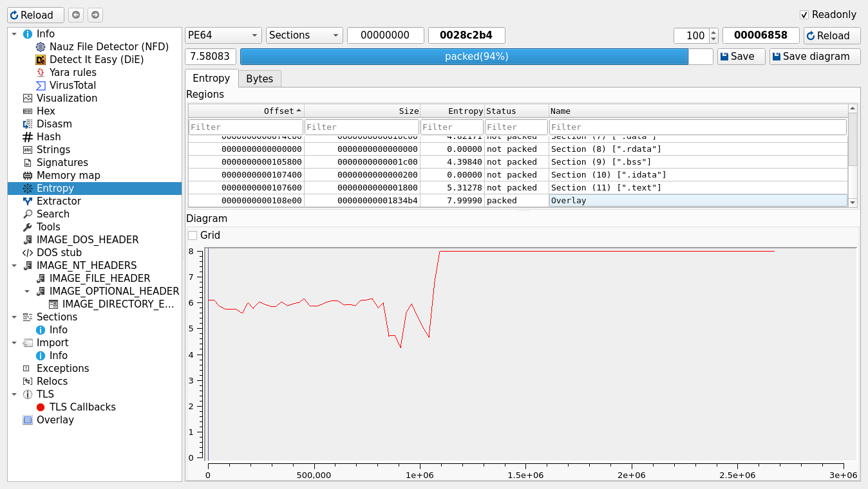868x489 pixels.
Task: Select the Section (11) [".text"] row
Action: click(518, 188)
